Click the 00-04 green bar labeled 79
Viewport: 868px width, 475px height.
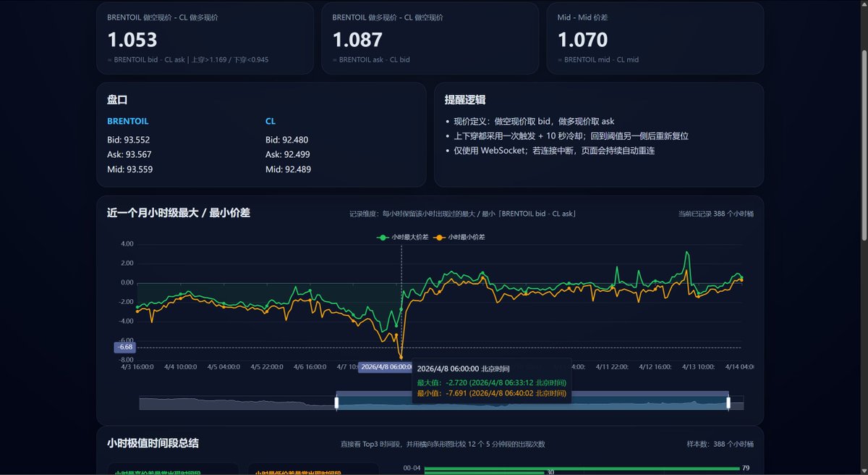[x=582, y=468]
